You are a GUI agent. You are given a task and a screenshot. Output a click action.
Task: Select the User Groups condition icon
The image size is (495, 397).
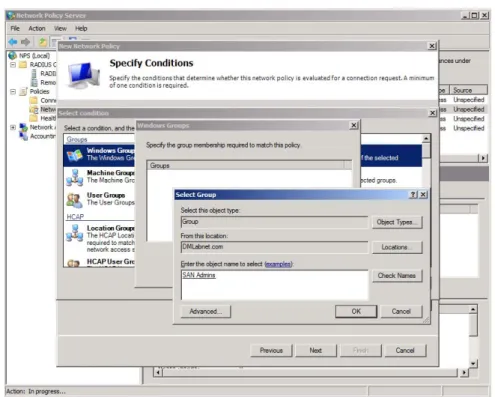click(75, 200)
